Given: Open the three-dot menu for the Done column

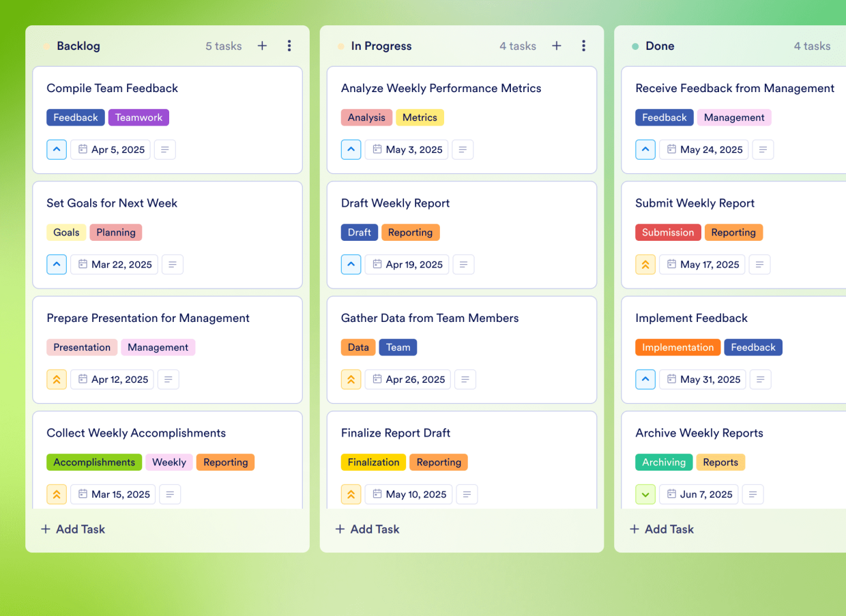Looking at the screenshot, I should pyautogui.click(x=844, y=46).
